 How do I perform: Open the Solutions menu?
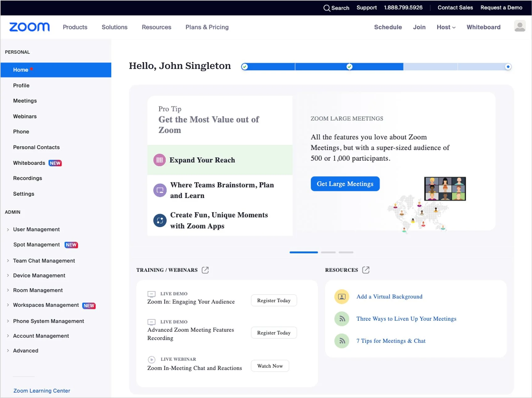click(x=114, y=27)
